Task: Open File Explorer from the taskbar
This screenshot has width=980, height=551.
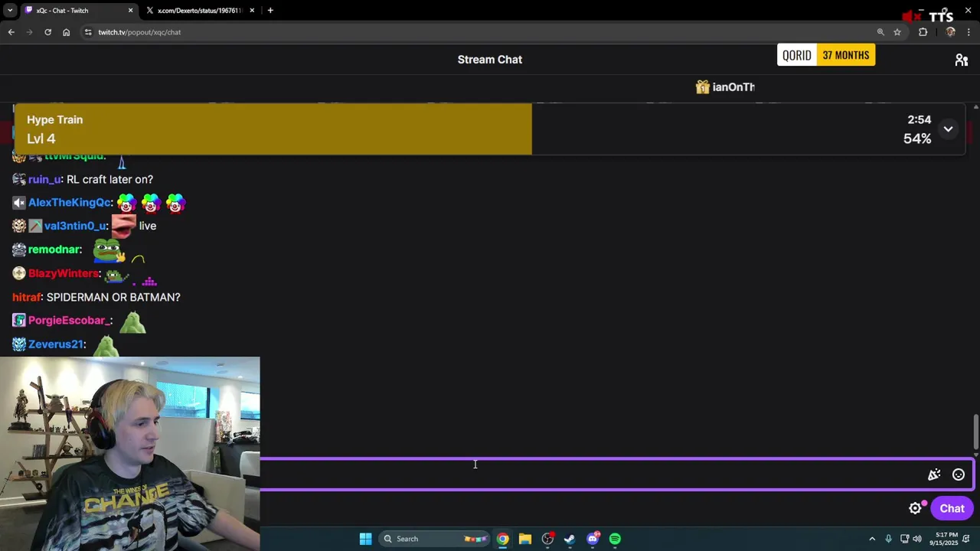Action: click(525, 539)
